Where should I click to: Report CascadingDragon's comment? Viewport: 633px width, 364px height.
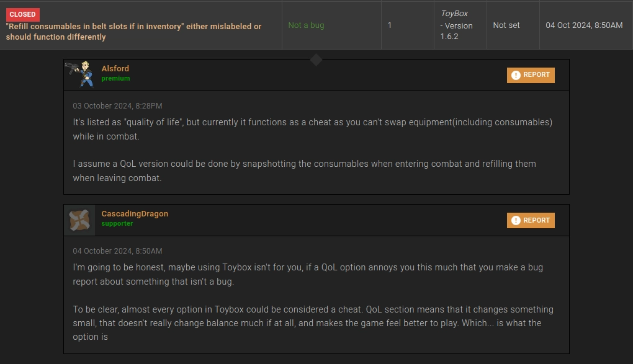(x=531, y=220)
